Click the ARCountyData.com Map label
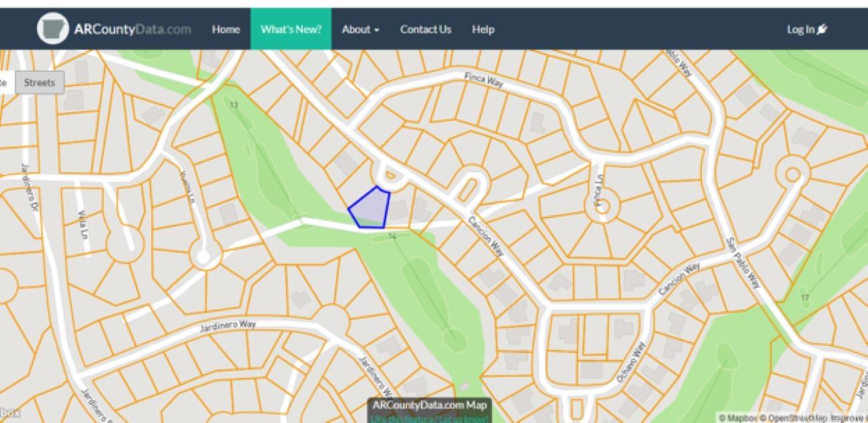The height and width of the screenshot is (423, 868). [430, 405]
